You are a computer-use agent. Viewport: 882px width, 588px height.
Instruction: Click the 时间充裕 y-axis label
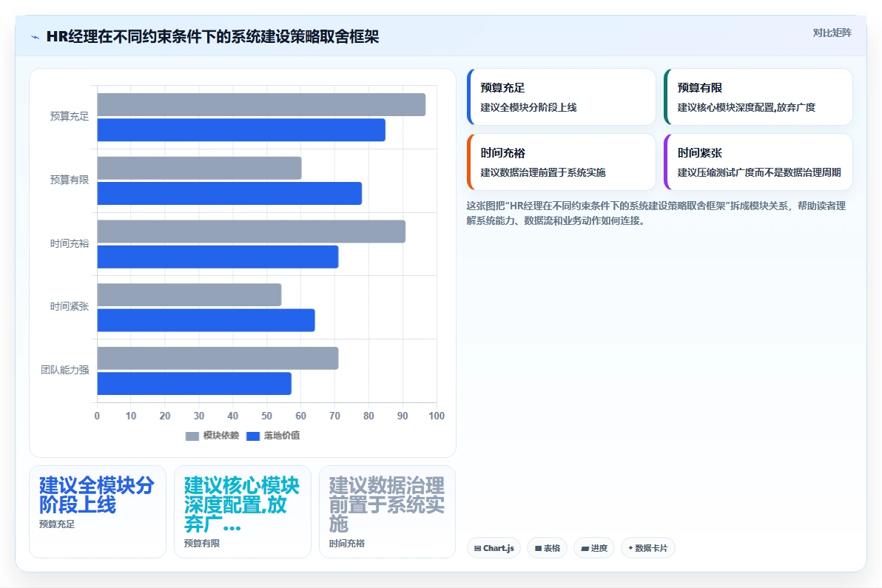[70, 243]
